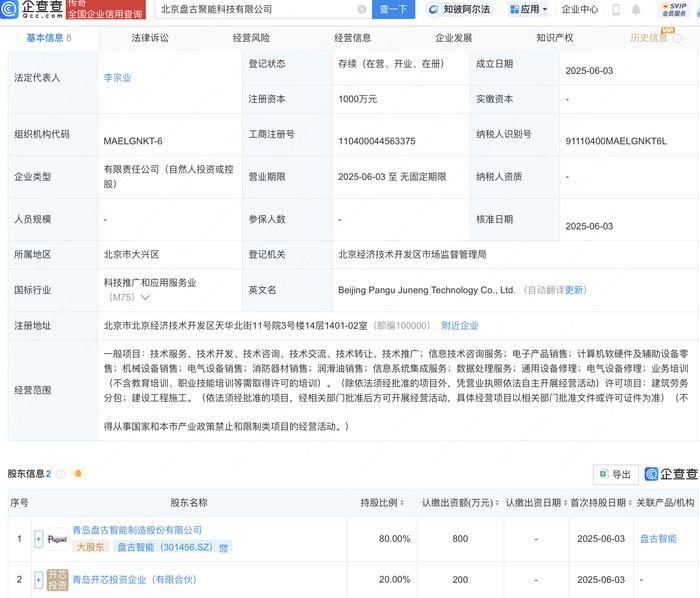700x598 pixels.
Task: Open the 企业发展 tab
Action: pos(454,38)
